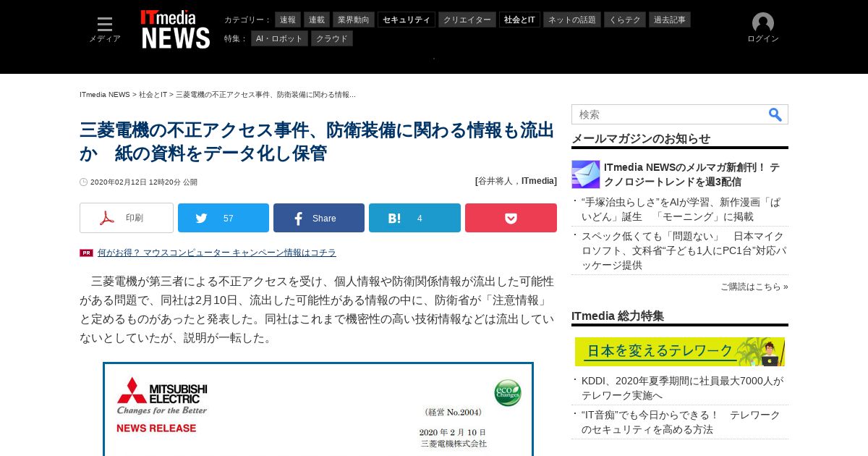Click the ITmedia NEWS logo
The width and height of the screenshot is (868, 456).
click(175, 30)
